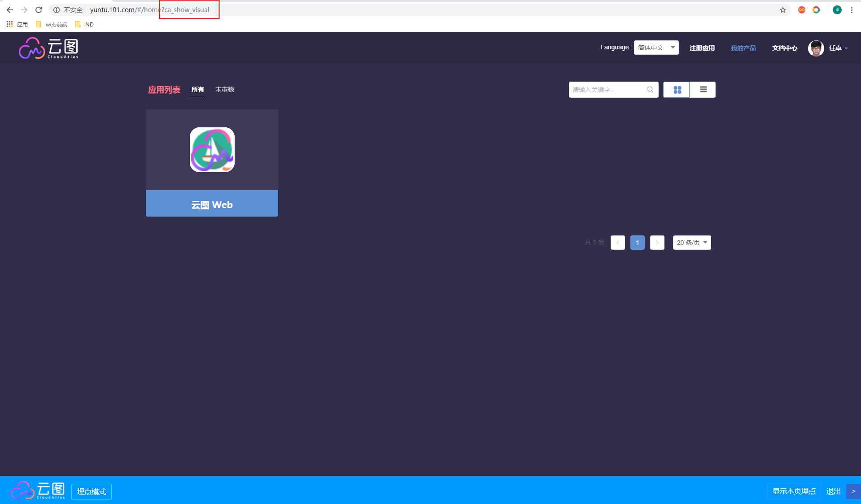
Task: Open 注册应用 in the top navigation
Action: point(702,48)
